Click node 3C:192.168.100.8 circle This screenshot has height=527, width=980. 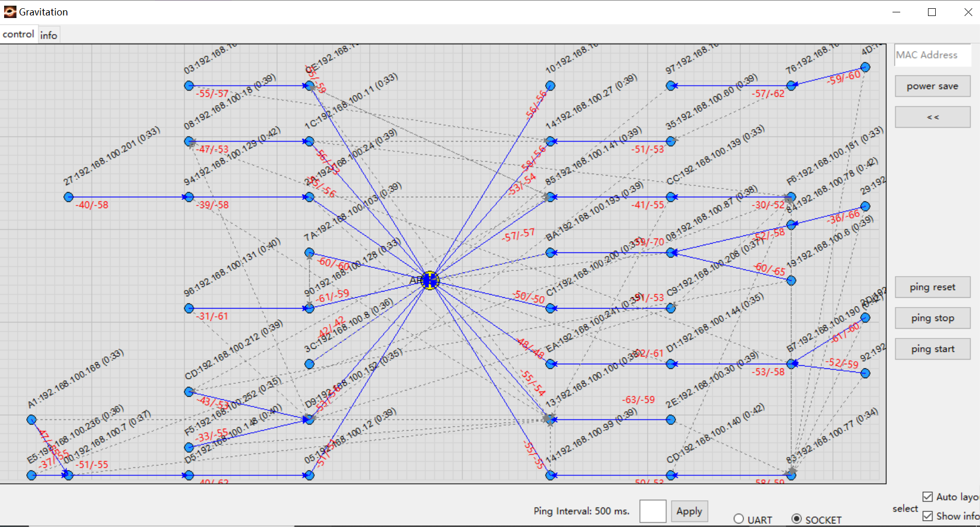(309, 364)
